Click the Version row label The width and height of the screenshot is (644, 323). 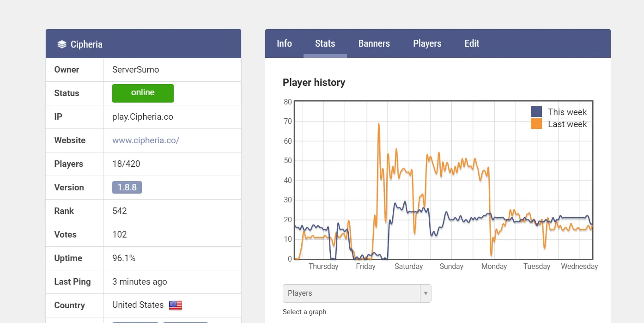(x=69, y=188)
